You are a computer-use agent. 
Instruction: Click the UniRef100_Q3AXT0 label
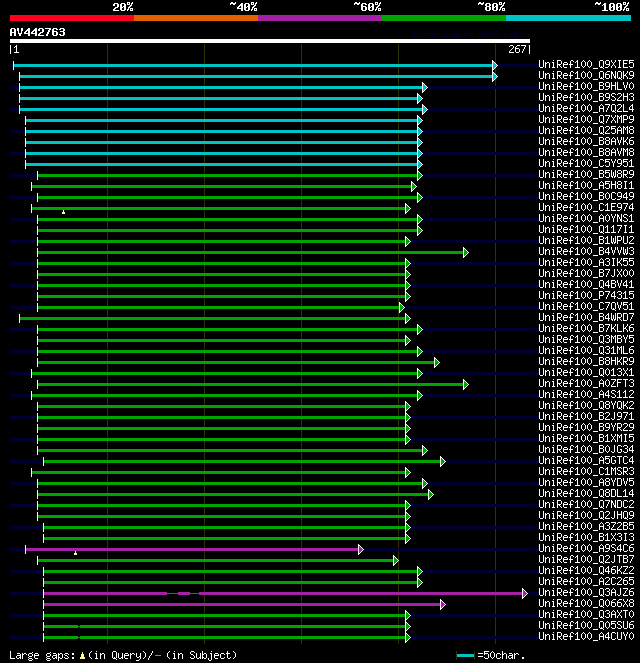point(586,614)
